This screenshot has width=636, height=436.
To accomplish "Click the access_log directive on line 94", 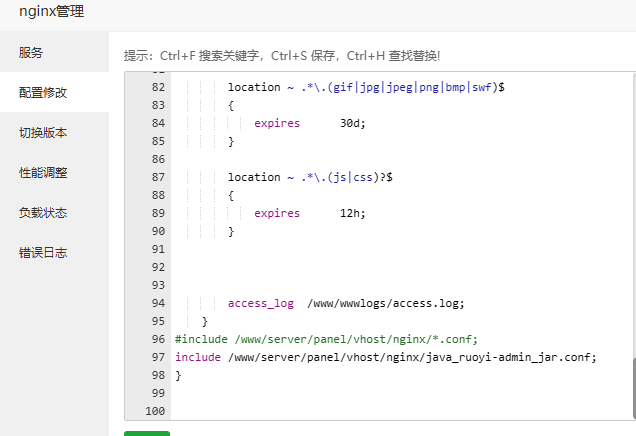I will click(261, 303).
